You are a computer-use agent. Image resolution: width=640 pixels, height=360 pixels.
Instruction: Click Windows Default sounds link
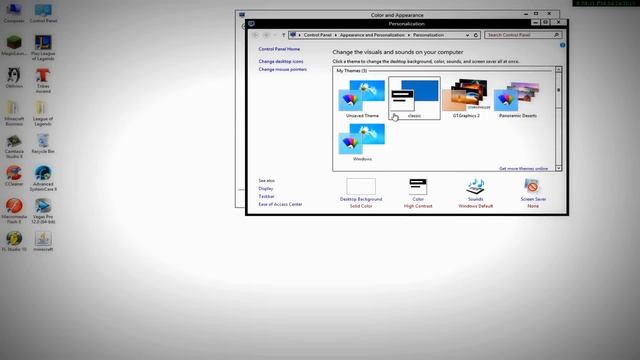point(476,206)
